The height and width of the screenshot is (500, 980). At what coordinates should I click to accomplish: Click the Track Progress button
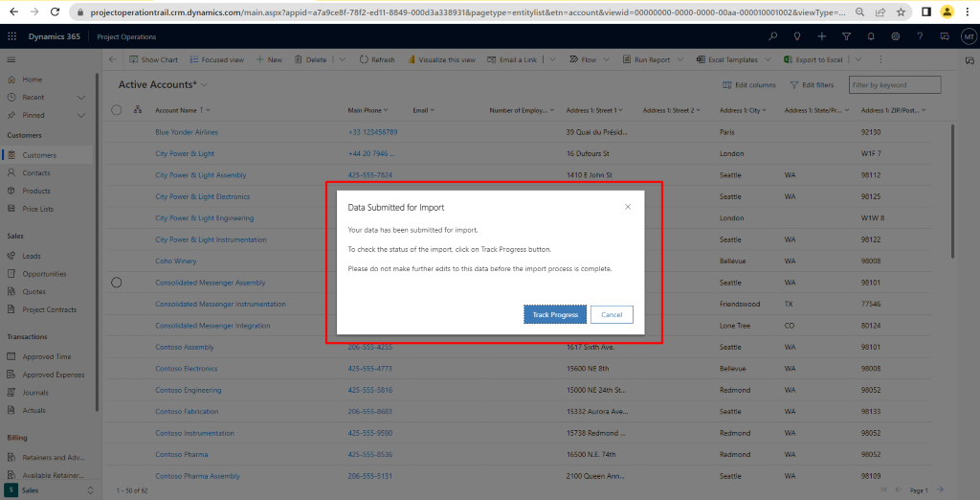point(554,315)
